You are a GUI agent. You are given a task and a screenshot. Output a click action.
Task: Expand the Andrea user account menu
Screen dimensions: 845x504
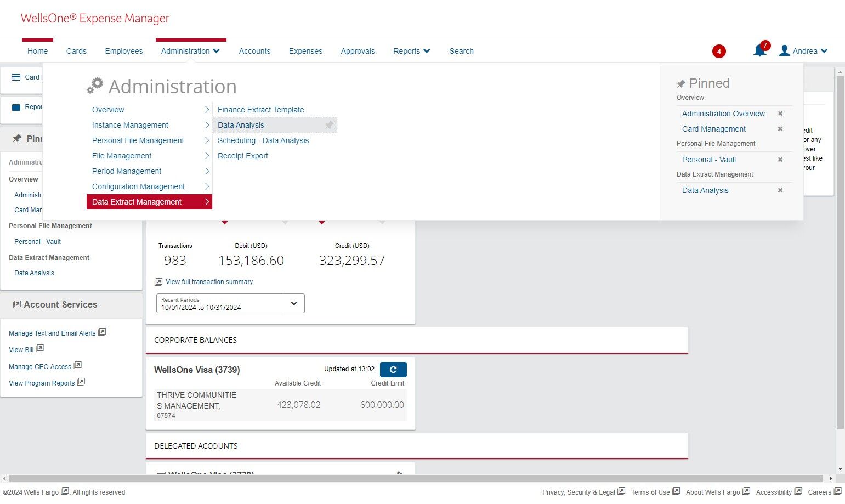803,51
